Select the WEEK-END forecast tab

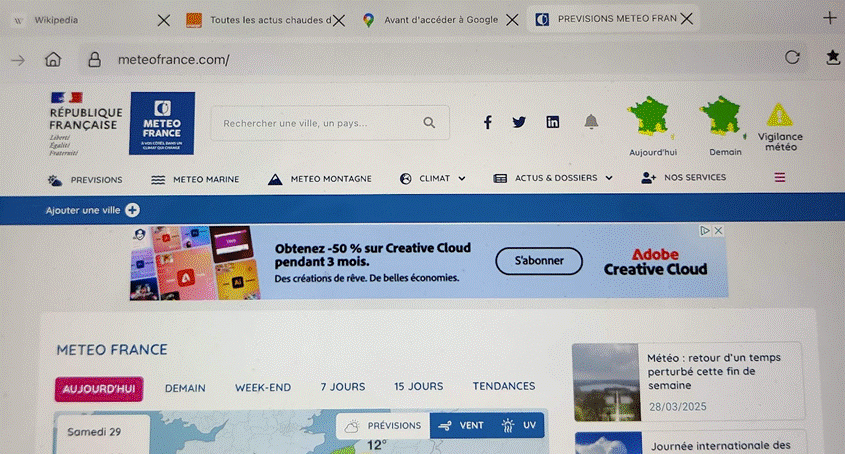click(x=263, y=388)
